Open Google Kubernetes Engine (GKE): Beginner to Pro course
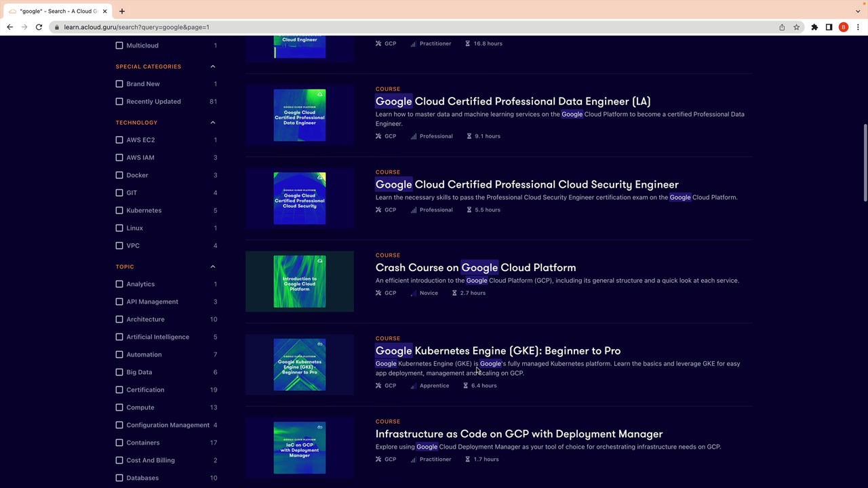 (x=498, y=350)
